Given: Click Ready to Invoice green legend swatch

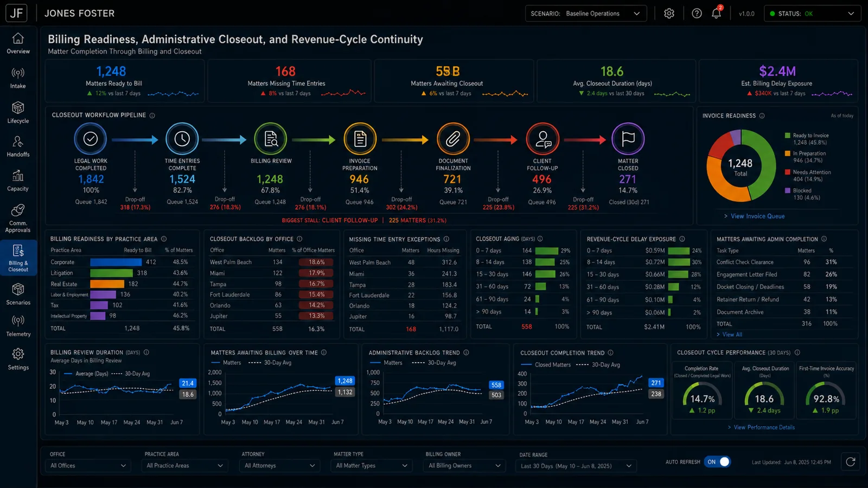Looking at the screenshot, I should 787,136.
